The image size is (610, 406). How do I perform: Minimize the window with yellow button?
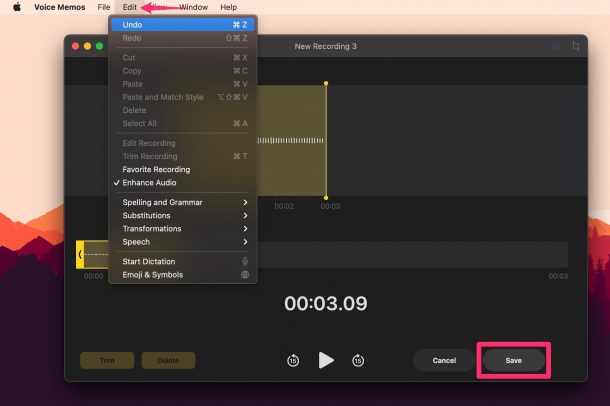[88, 46]
